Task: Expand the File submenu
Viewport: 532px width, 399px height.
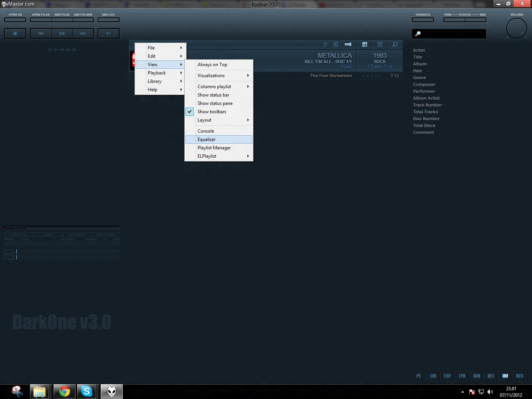Action: point(160,48)
